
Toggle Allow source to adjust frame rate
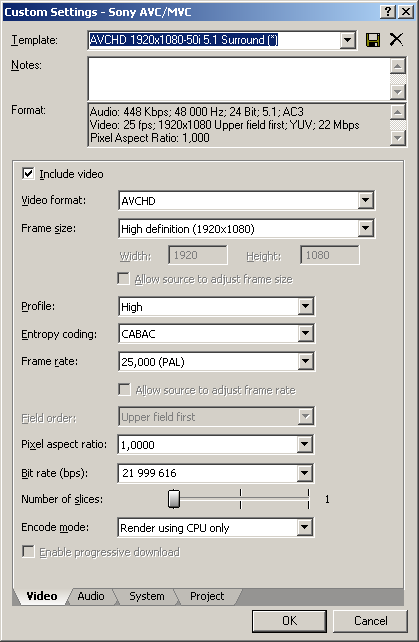(x=124, y=389)
